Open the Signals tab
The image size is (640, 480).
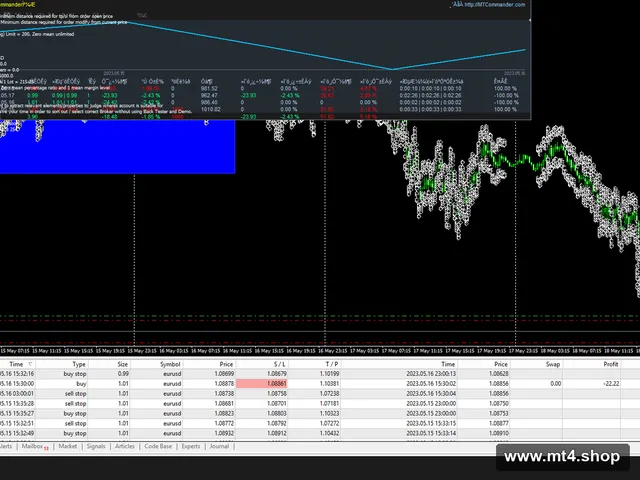pos(96,446)
